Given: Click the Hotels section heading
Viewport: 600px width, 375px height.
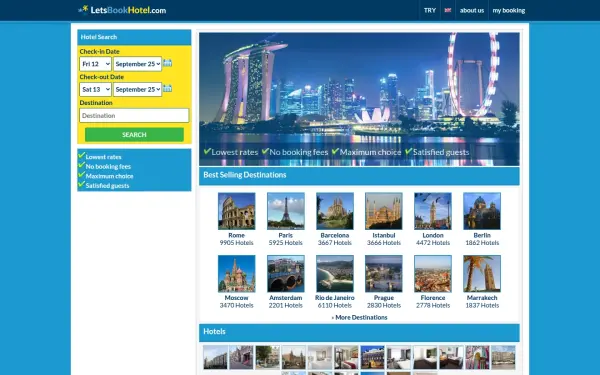Looking at the screenshot, I should pyautogui.click(x=214, y=331).
